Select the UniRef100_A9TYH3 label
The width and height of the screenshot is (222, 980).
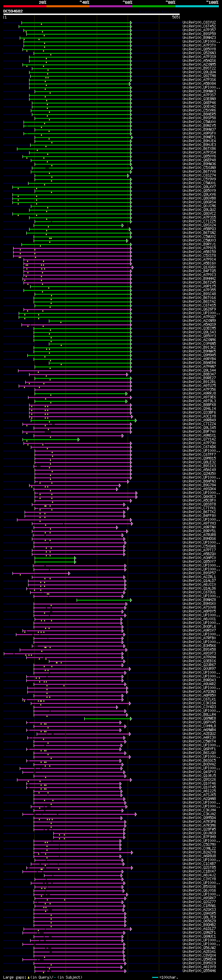point(199,524)
